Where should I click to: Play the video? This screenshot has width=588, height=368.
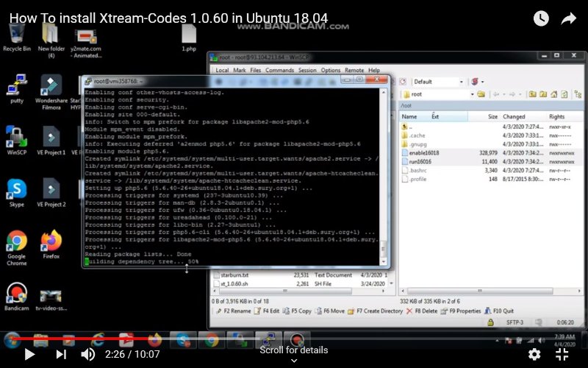click(x=29, y=354)
